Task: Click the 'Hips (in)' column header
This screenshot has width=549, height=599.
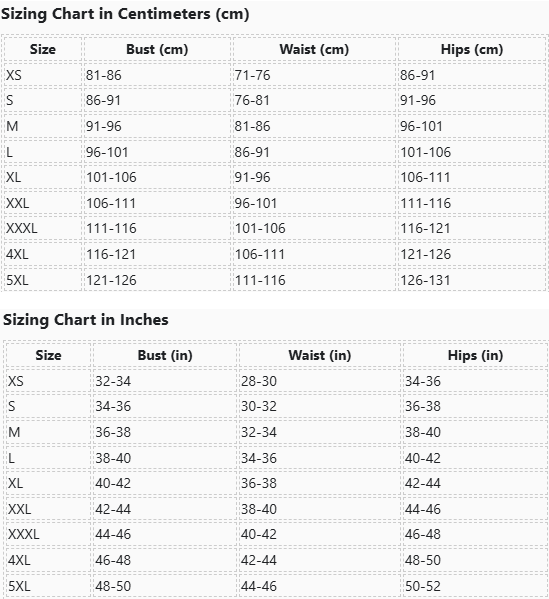Action: coord(475,355)
